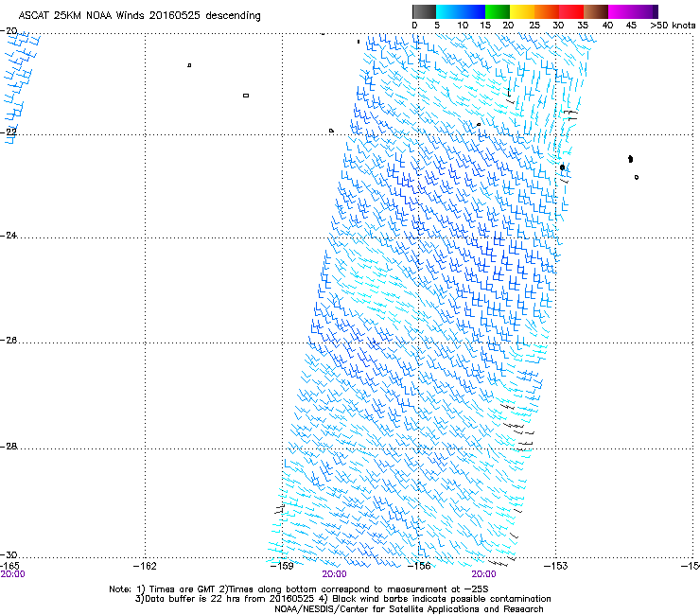Click the magenta-purple 40-50 knots legend band
Viewport: 700px width, 615px height.
click(633, 11)
